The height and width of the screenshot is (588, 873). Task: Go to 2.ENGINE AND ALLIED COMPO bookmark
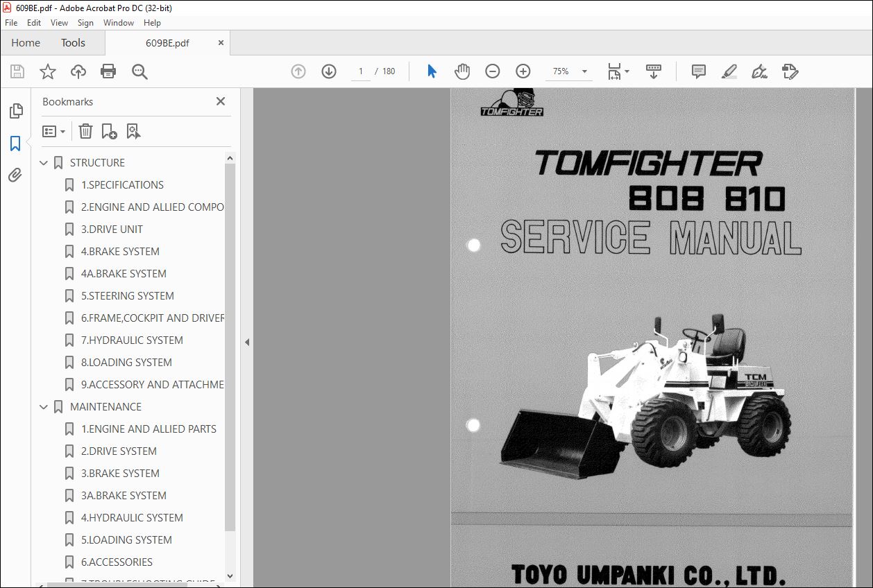(153, 207)
